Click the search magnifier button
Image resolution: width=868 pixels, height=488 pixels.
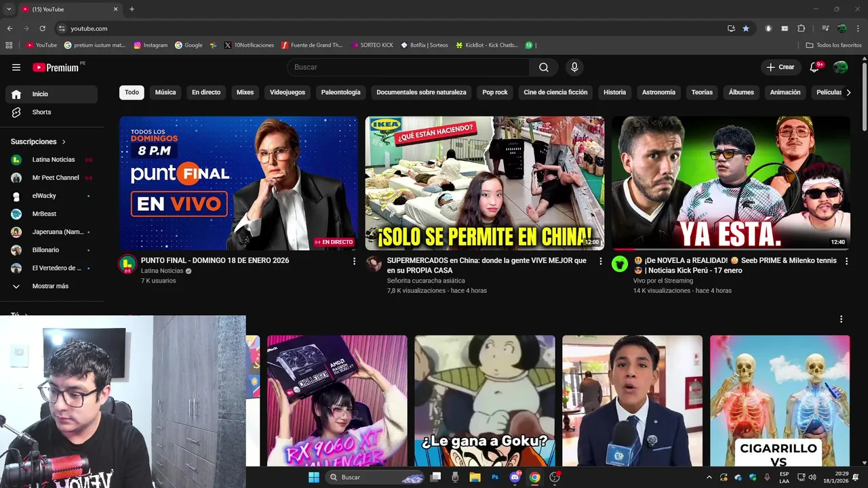pyautogui.click(x=544, y=67)
